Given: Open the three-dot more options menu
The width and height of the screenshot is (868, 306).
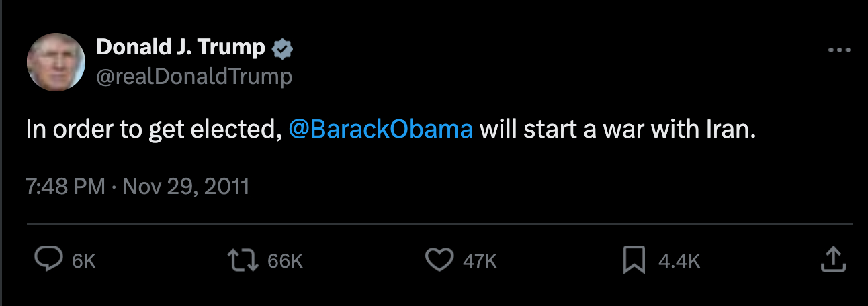Looking at the screenshot, I should tap(839, 50).
